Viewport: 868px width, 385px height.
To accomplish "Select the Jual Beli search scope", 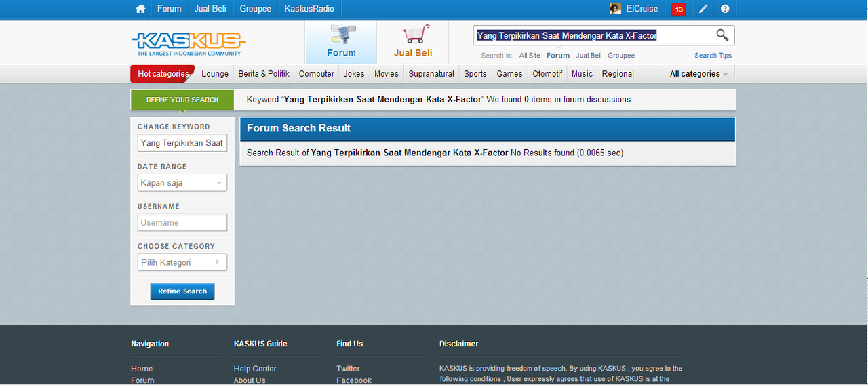I will tap(589, 56).
